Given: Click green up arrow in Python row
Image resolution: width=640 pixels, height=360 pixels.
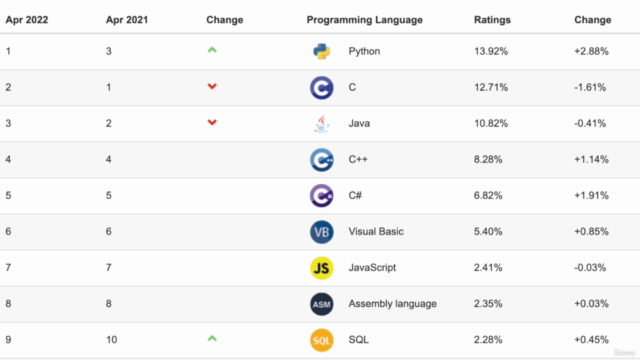Looking at the screenshot, I should [212, 50].
